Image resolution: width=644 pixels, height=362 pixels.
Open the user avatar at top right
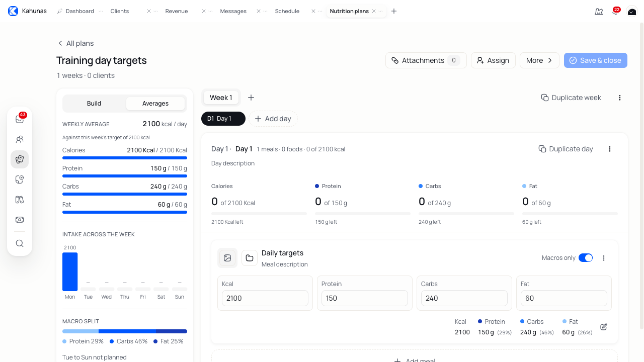[x=632, y=11]
